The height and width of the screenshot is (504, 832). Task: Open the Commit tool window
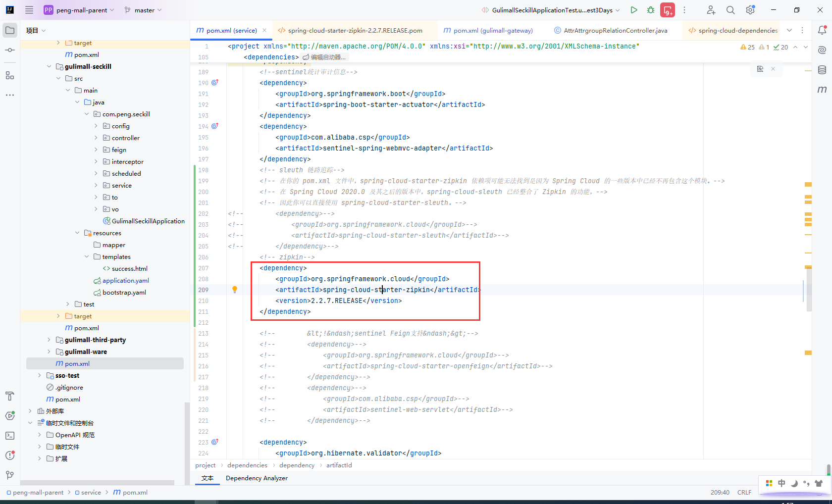(x=10, y=50)
